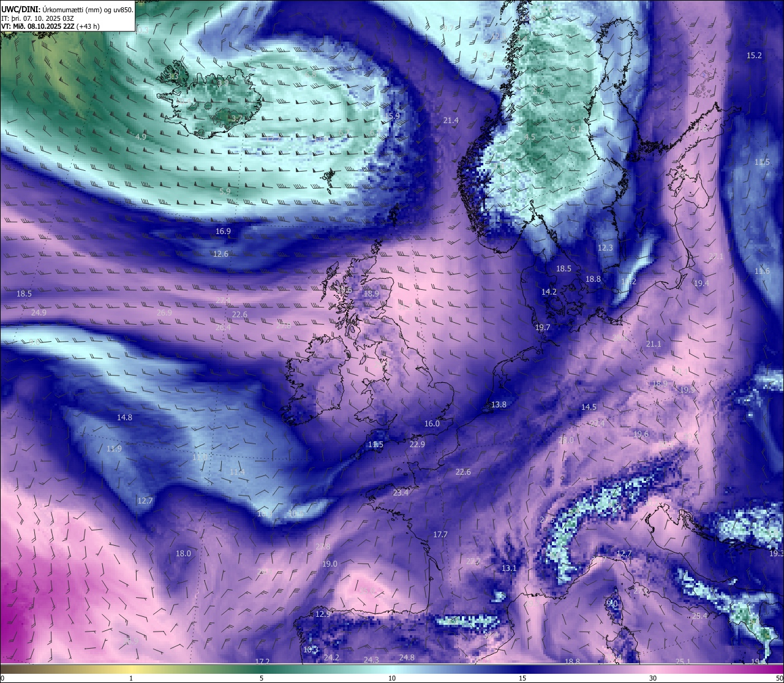784x683 pixels.
Task: Click the 12.9 value on the map
Action: click(323, 614)
